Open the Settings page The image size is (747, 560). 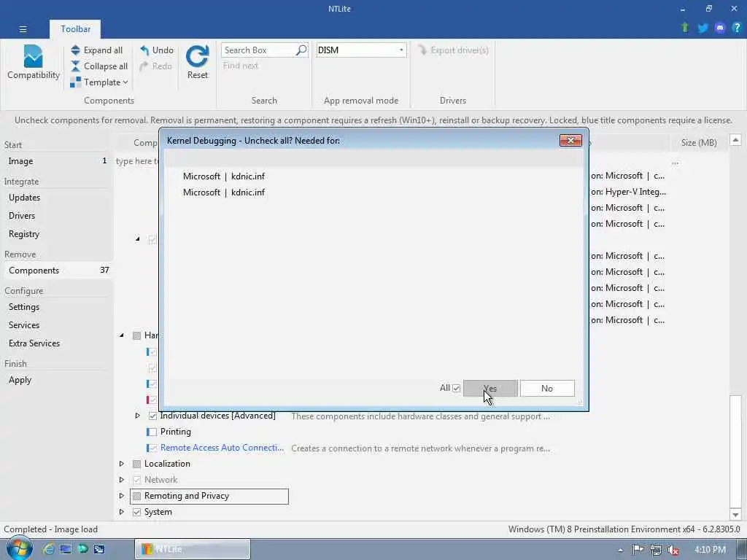tap(57, 307)
